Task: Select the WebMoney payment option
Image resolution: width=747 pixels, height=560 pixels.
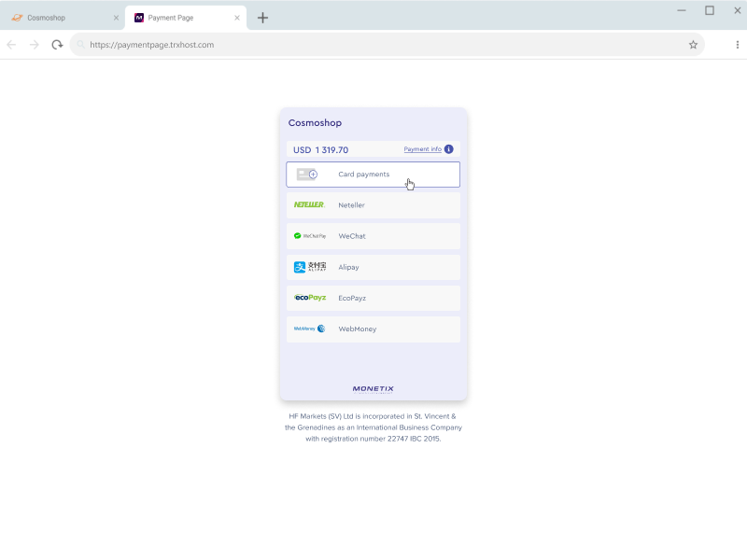Action: 373,329
